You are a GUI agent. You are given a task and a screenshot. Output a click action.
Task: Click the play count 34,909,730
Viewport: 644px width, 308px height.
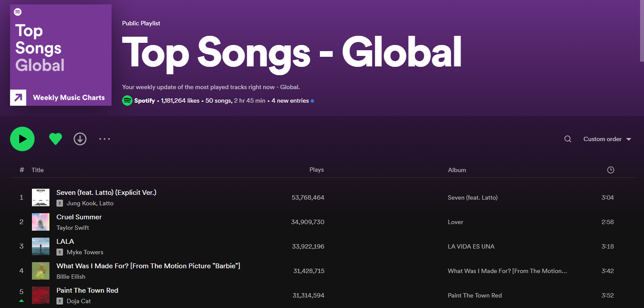coord(308,222)
